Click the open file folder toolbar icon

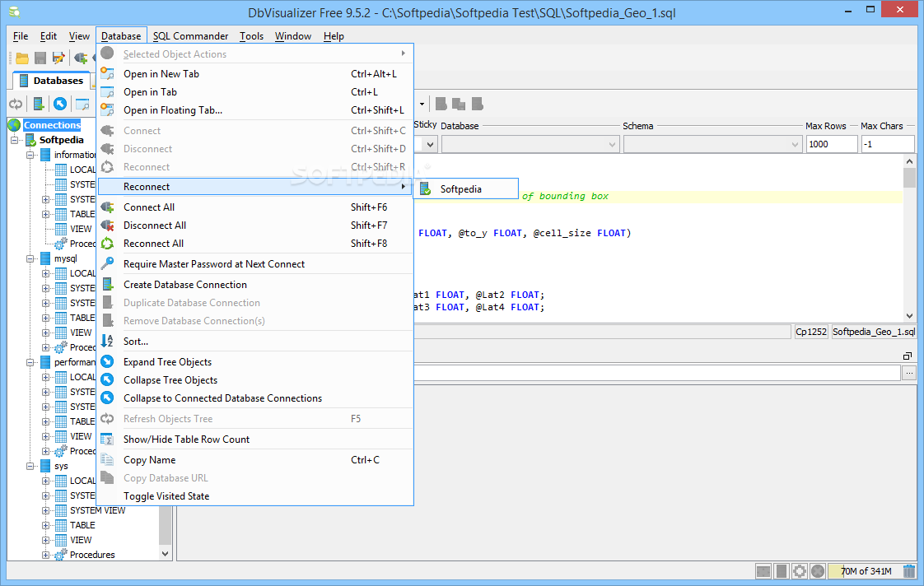click(21, 58)
